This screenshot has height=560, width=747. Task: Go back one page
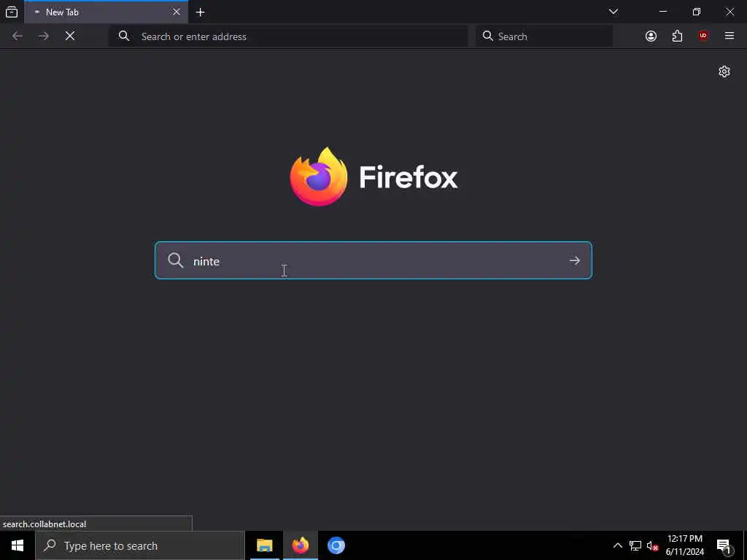18,36
